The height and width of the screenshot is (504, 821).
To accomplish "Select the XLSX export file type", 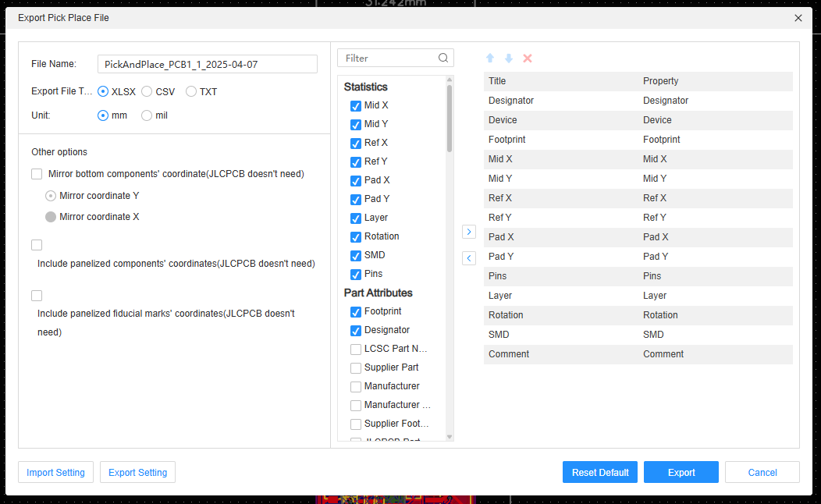I will click(x=103, y=91).
